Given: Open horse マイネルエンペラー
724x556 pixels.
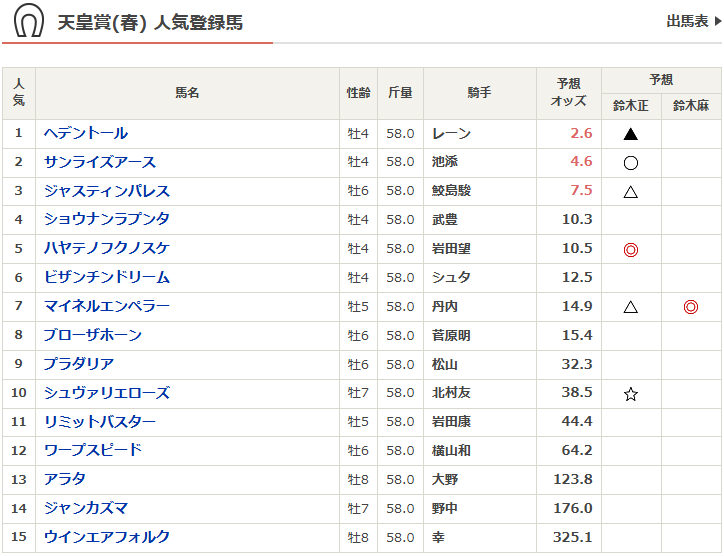Looking at the screenshot, I should (x=107, y=306).
